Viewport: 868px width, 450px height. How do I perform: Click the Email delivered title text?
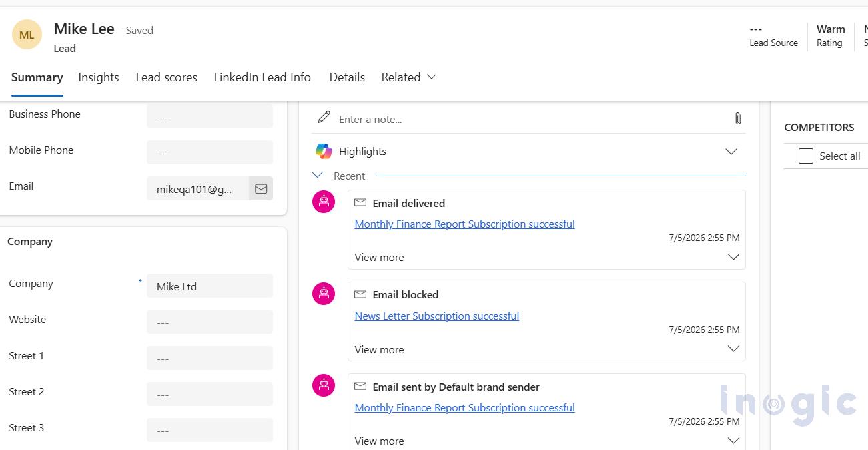click(408, 203)
